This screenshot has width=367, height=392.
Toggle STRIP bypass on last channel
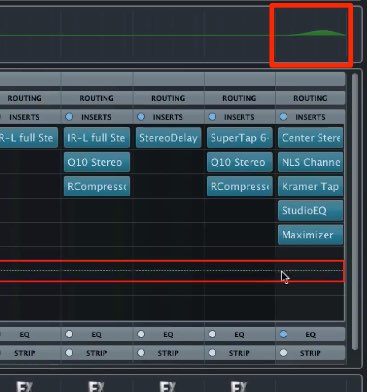click(x=283, y=352)
